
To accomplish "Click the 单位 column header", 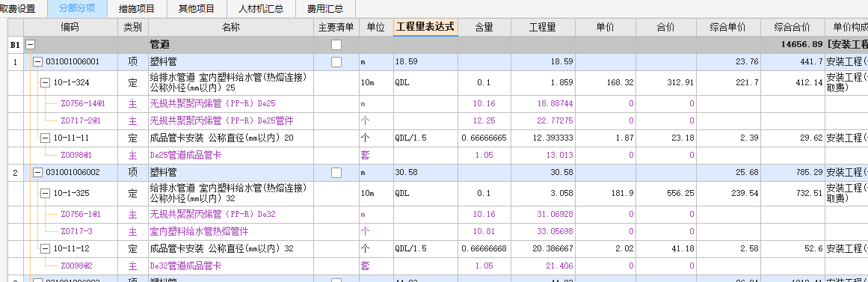I will click(376, 27).
